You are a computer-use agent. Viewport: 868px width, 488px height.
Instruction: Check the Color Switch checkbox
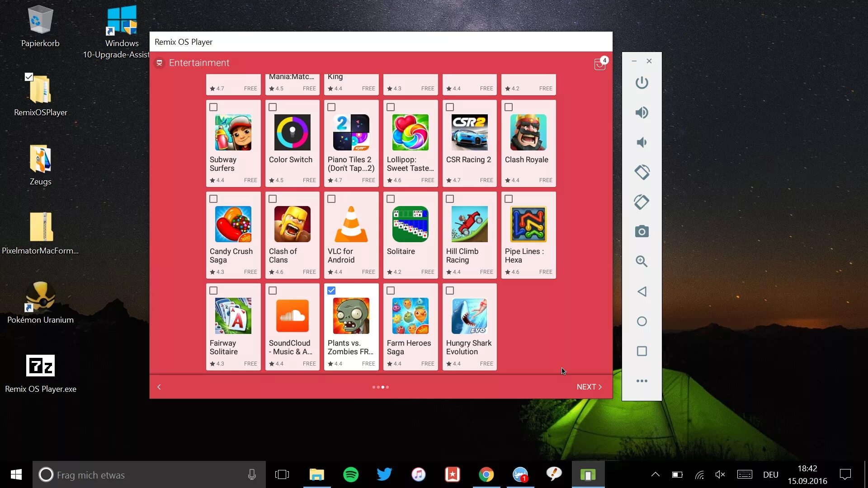(x=273, y=107)
